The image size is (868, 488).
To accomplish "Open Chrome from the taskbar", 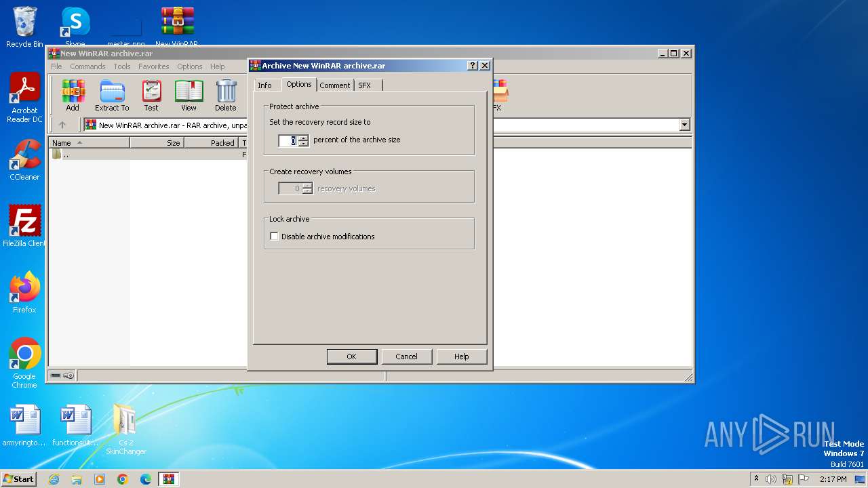I will click(x=123, y=479).
